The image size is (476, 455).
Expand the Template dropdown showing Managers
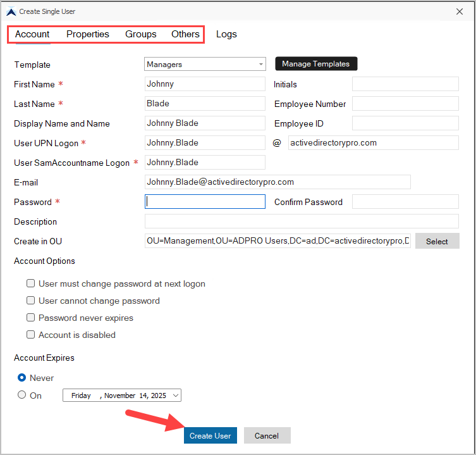click(261, 64)
